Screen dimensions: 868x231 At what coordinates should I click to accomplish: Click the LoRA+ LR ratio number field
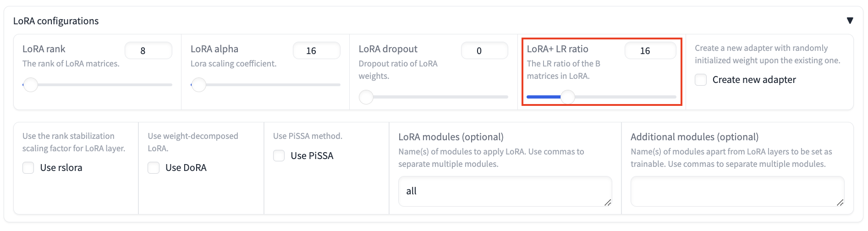point(650,51)
